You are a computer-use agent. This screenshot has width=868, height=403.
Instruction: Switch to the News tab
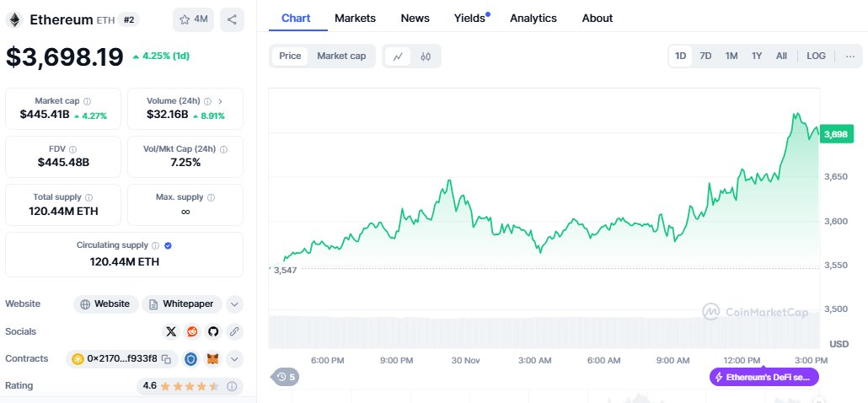415,19
